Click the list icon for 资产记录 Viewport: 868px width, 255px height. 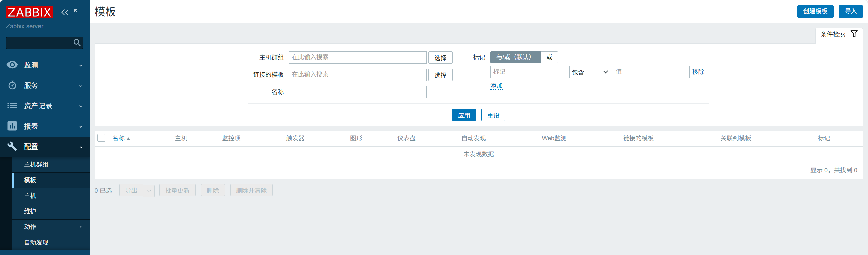pos(12,105)
